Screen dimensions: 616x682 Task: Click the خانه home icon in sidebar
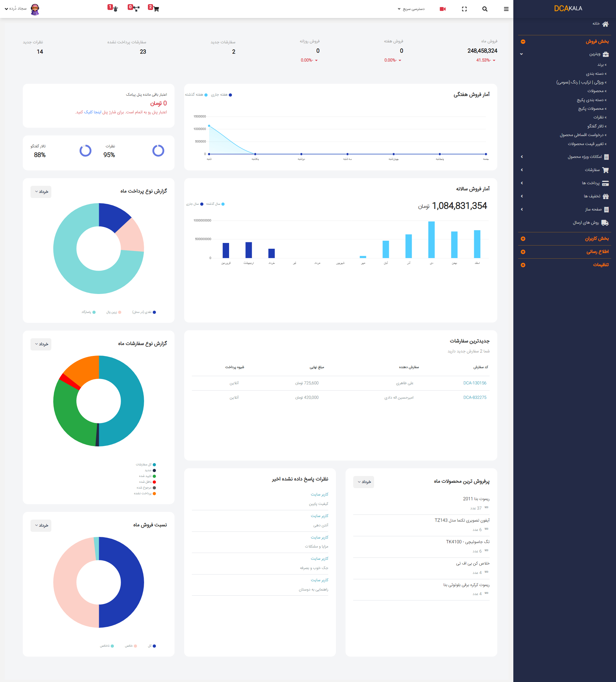coord(605,23)
